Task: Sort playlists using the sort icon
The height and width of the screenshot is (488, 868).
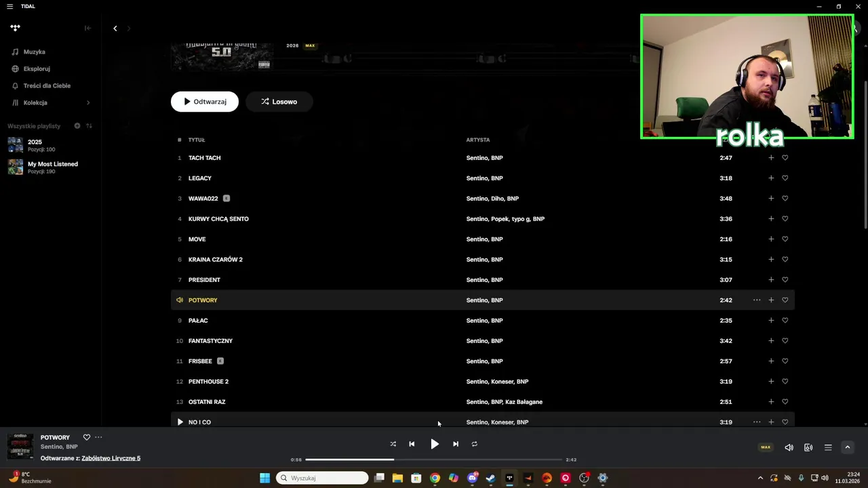Action: tap(89, 126)
